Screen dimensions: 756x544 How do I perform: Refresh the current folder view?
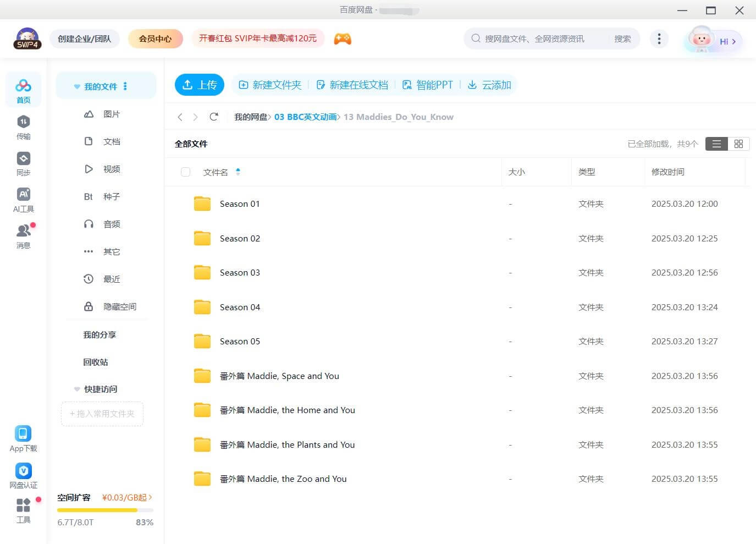tap(214, 117)
